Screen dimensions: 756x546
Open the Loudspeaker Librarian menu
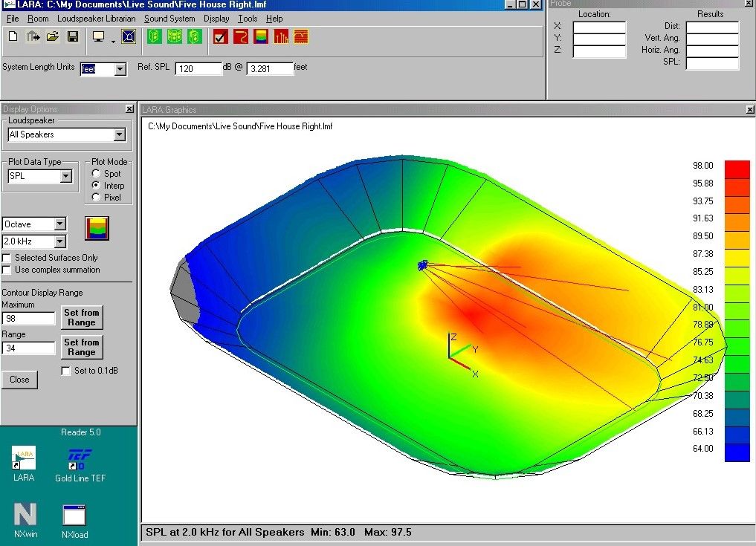click(96, 19)
